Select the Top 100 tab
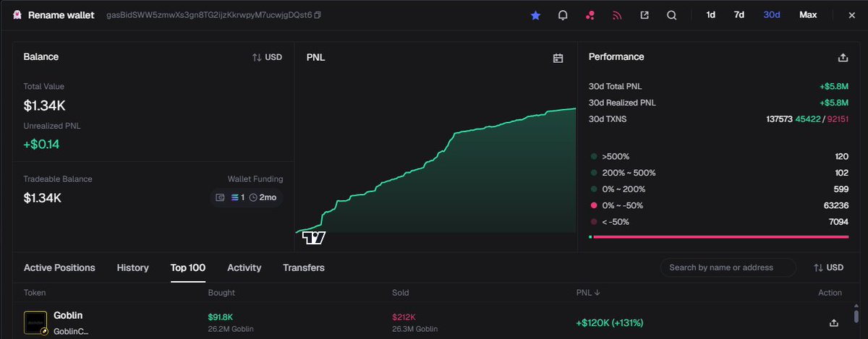This screenshot has height=339, width=868. pyautogui.click(x=188, y=267)
